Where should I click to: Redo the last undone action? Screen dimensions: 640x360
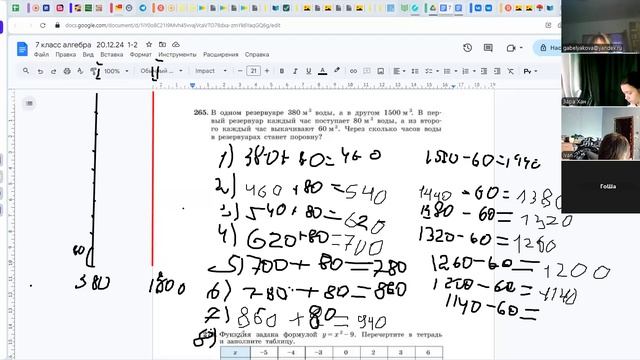[53, 71]
